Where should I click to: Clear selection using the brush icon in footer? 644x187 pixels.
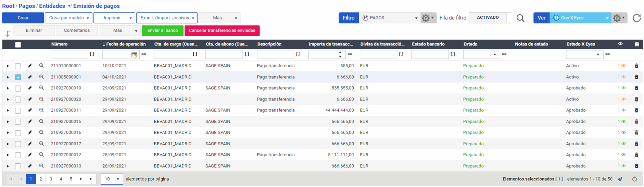[x=620, y=179]
